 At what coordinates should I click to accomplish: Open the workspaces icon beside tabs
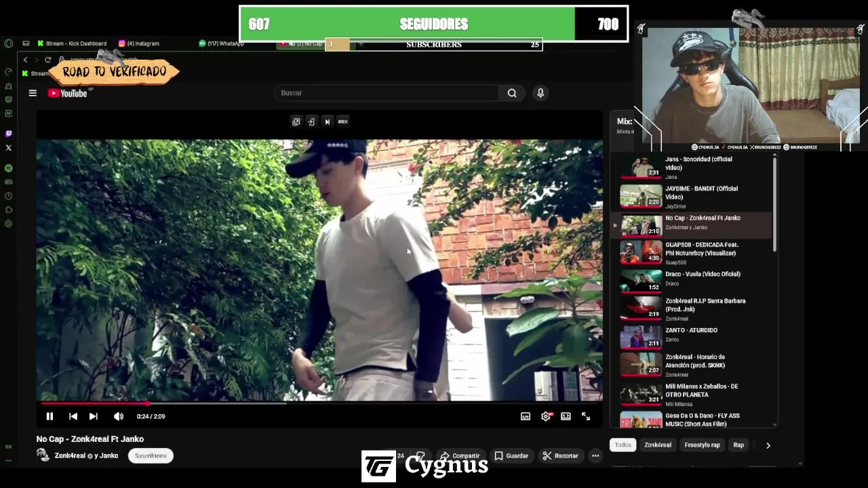click(x=26, y=43)
